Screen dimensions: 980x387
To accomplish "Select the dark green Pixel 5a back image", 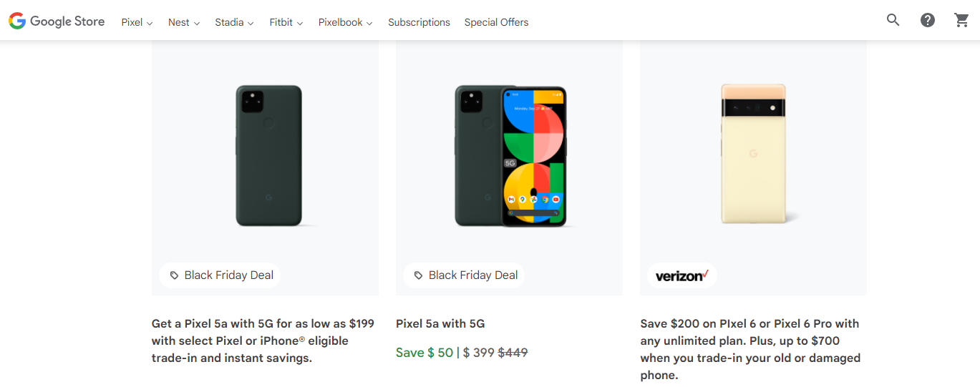I will click(268, 156).
